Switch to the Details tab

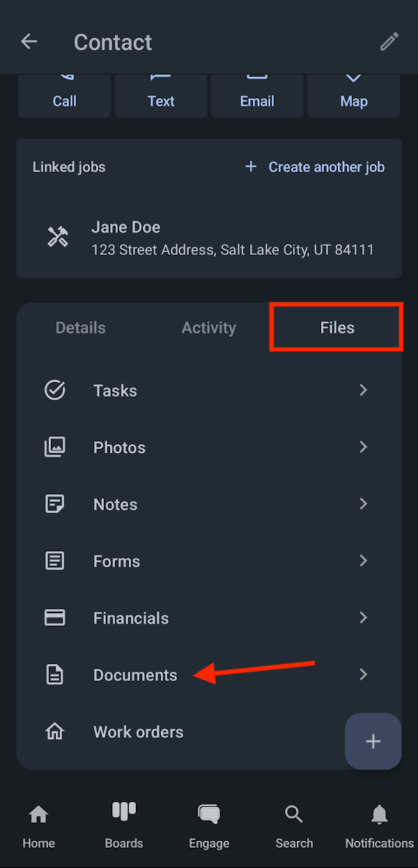pos(80,327)
